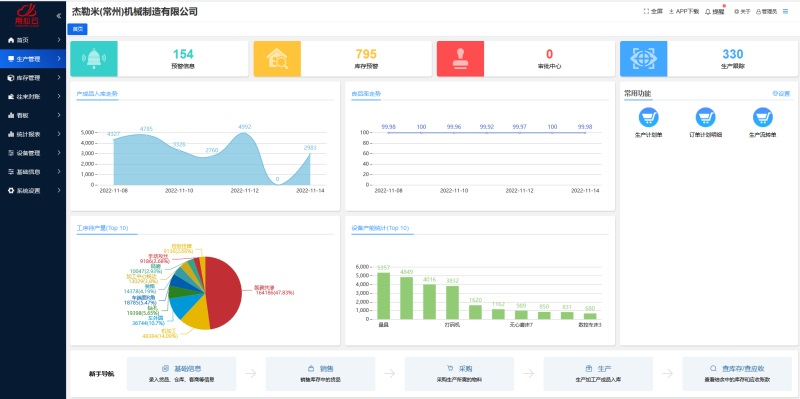Click the notification bell 提醒 in header
This screenshot has height=399, width=800.
click(715, 11)
